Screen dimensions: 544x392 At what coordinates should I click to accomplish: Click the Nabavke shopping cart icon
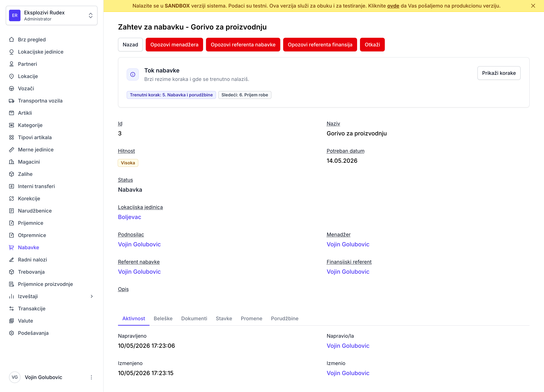12,247
